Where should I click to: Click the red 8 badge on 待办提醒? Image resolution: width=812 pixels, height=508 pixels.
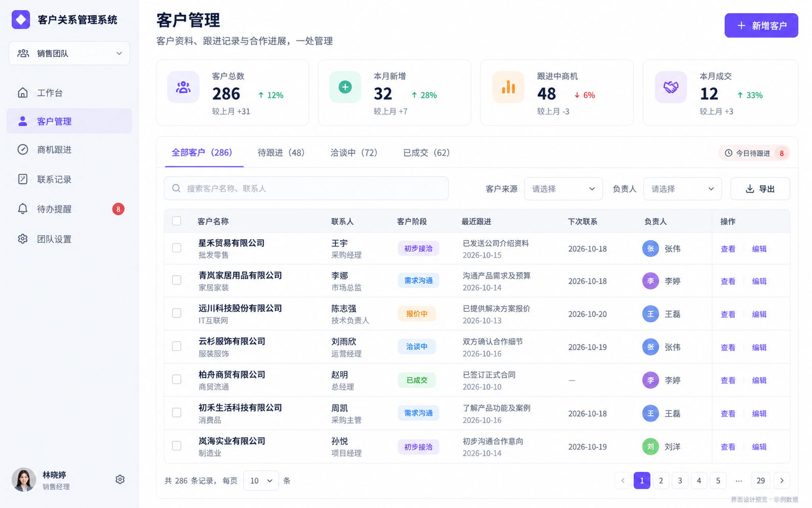[118, 209]
